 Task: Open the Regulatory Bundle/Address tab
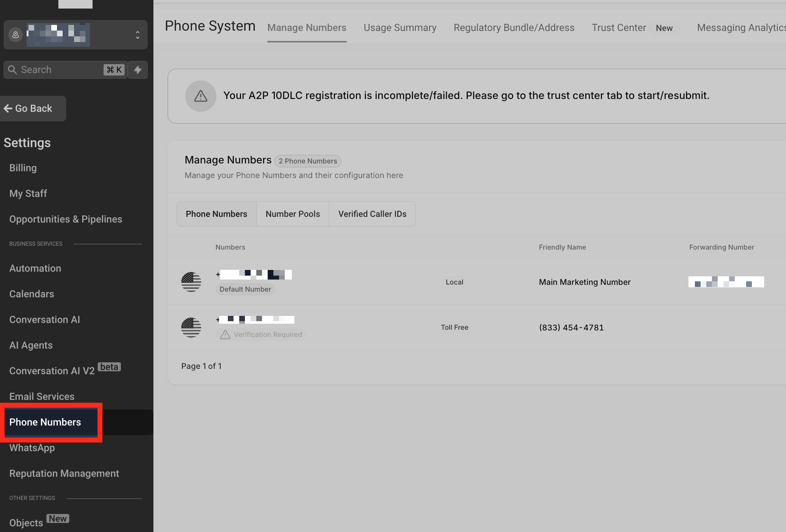(514, 28)
